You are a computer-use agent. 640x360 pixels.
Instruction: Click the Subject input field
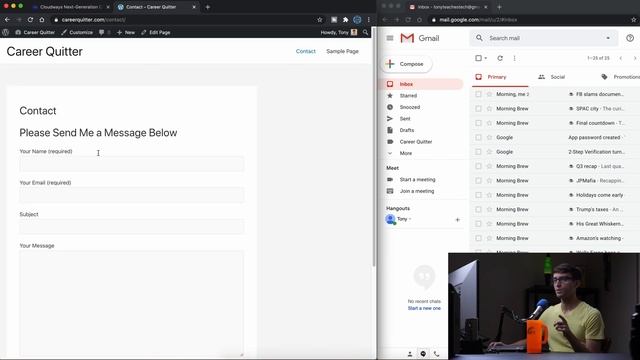pyautogui.click(x=131, y=227)
